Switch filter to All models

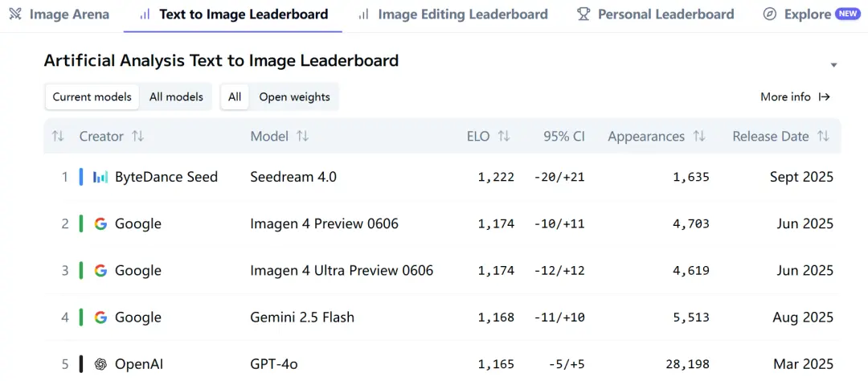(176, 97)
